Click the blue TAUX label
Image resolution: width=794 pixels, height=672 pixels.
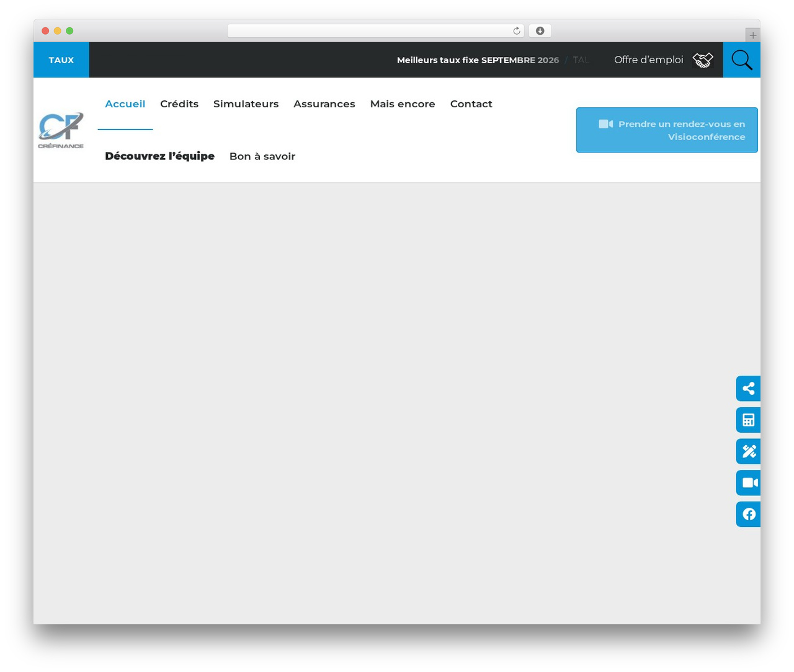(x=61, y=60)
